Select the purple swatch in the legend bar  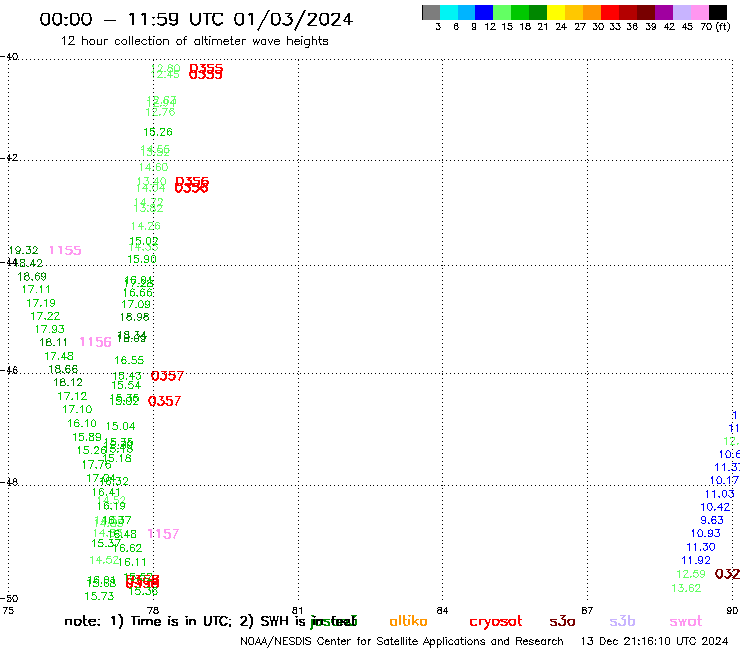pos(664,12)
